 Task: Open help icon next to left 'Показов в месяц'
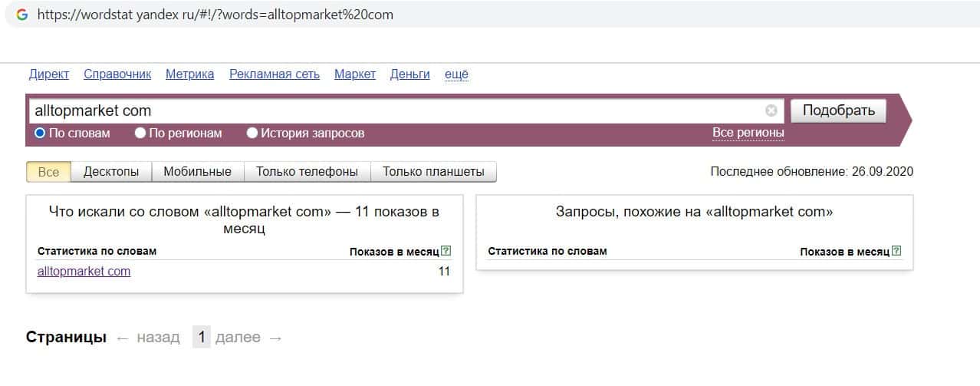click(446, 251)
